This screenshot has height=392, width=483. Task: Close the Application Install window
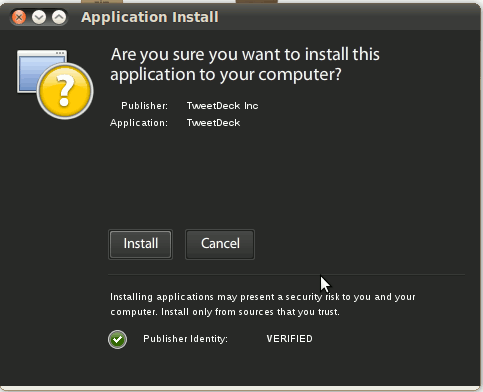tap(19, 17)
